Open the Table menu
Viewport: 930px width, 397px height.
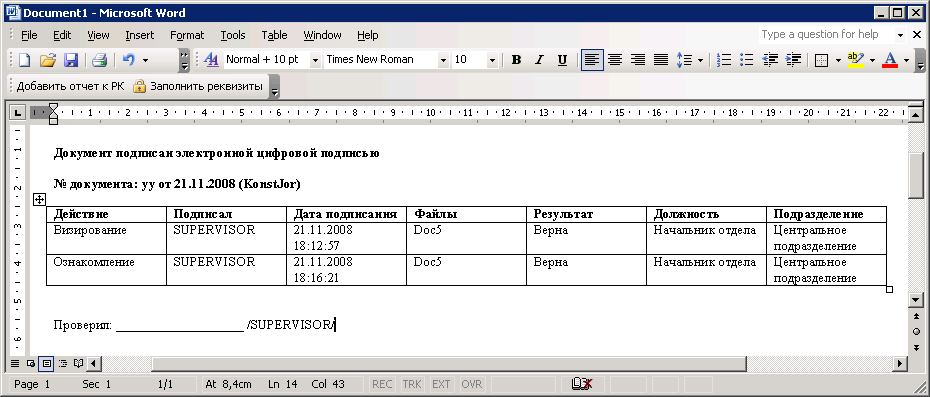coord(274,35)
